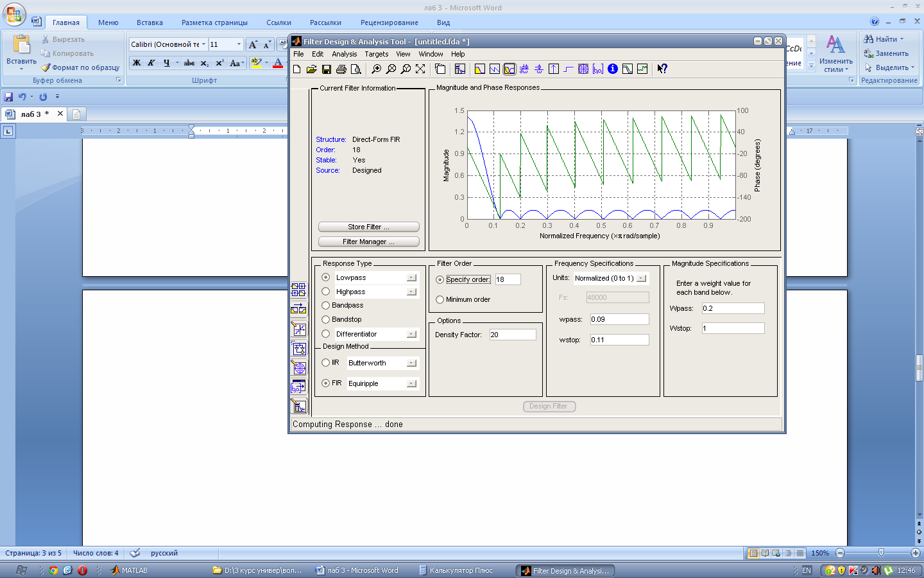Display phase response plot
Image resolution: width=924 pixels, height=578 pixels.
point(495,69)
